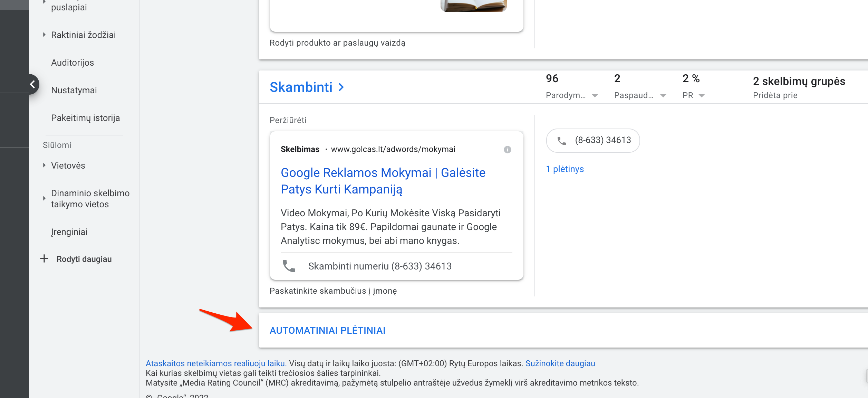This screenshot has width=868, height=398.
Task: Open the Skambinti extension heading link
Action: pyautogui.click(x=301, y=87)
